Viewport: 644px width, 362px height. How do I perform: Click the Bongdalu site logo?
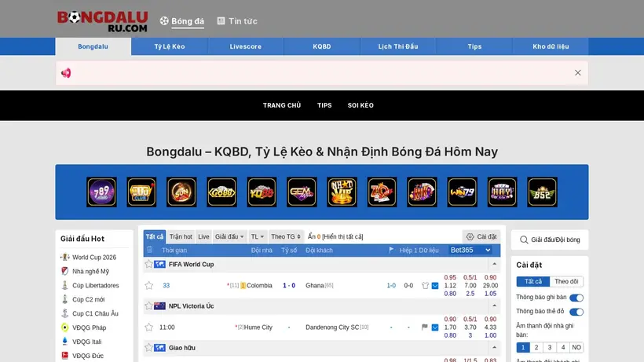102,21
